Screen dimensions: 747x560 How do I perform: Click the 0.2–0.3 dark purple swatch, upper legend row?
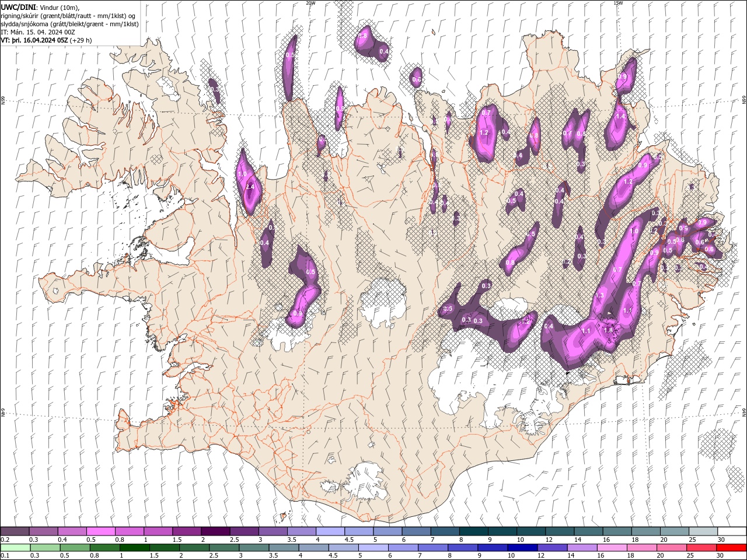pyautogui.click(x=15, y=531)
